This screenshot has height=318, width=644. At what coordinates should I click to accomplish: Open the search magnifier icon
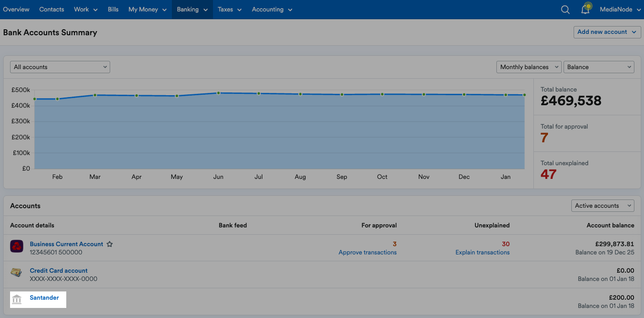point(565,10)
